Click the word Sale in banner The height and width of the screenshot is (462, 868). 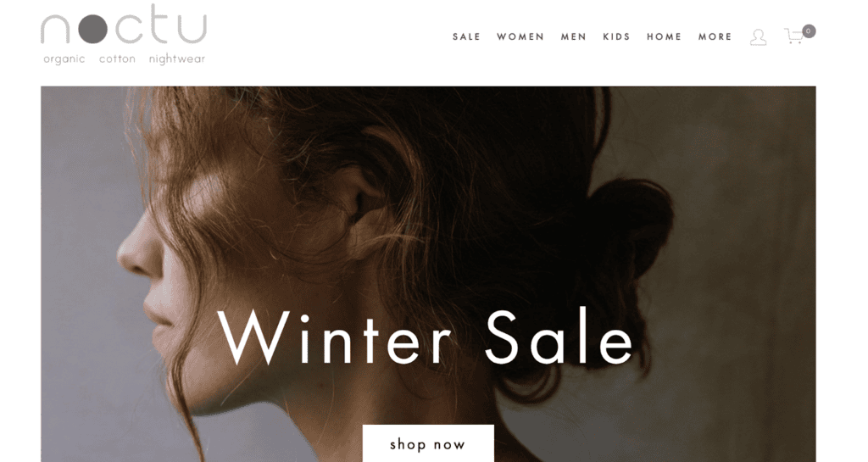pyautogui.click(x=559, y=337)
